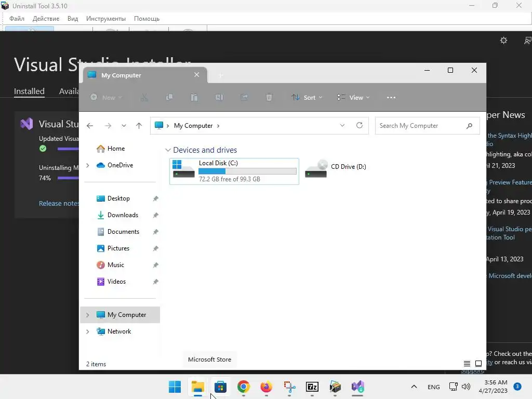Click the Delete trash icon in Explorer toolbar
532x399 pixels.
(x=269, y=98)
